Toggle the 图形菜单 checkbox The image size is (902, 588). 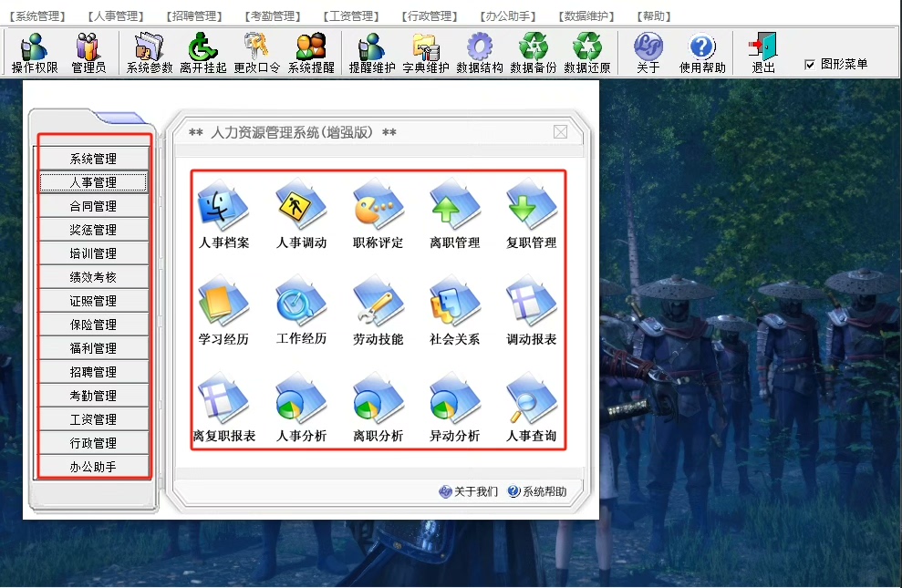(809, 65)
